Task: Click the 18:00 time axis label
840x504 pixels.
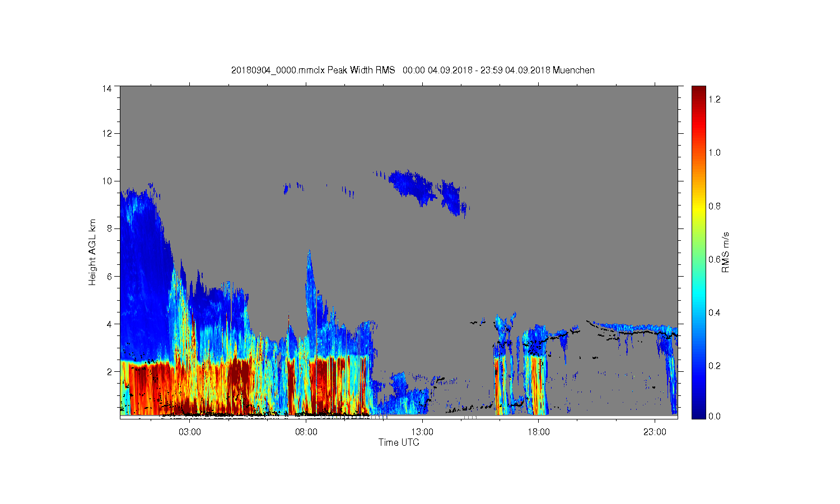Action: pos(539,432)
